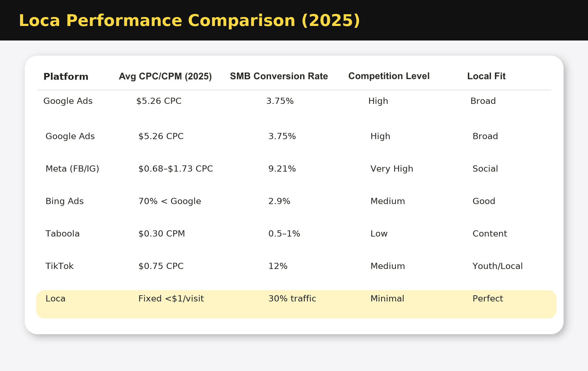
Task: Select the Local Fit column header
Action: pyautogui.click(x=486, y=76)
